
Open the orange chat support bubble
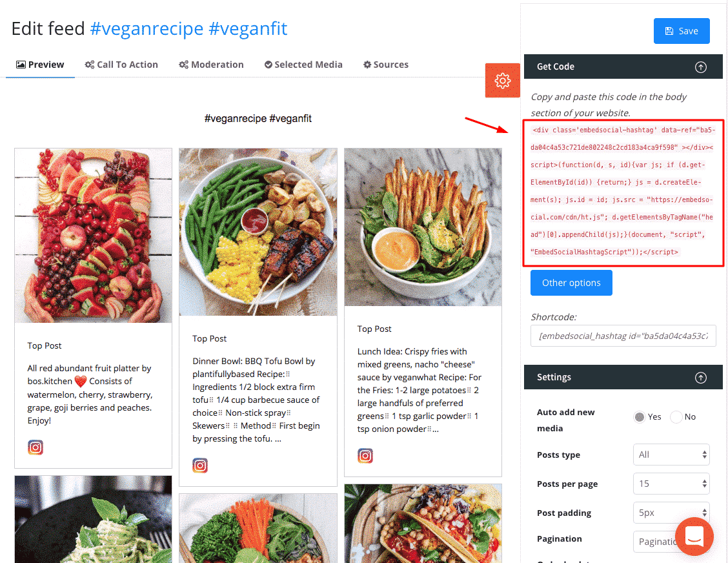[694, 536]
